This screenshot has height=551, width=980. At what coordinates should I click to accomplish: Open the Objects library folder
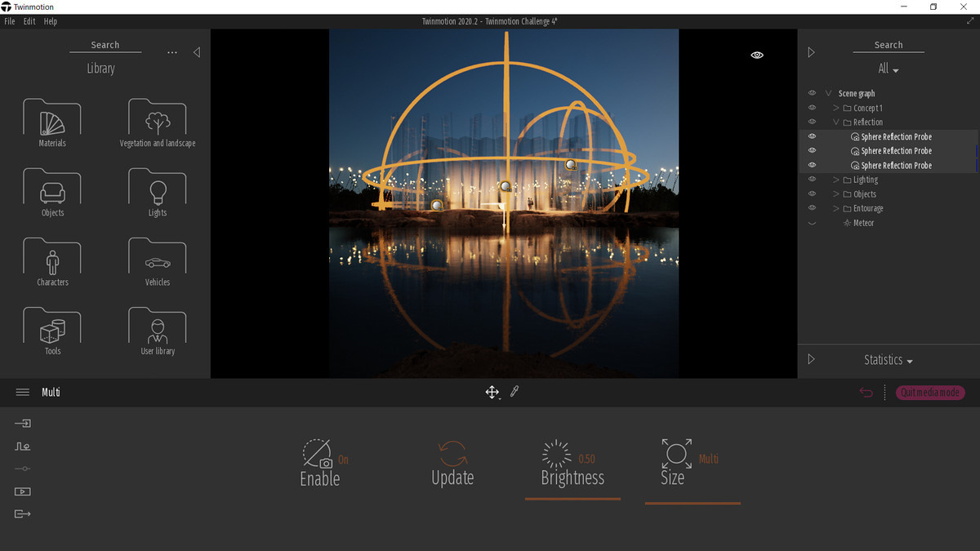pyautogui.click(x=52, y=193)
